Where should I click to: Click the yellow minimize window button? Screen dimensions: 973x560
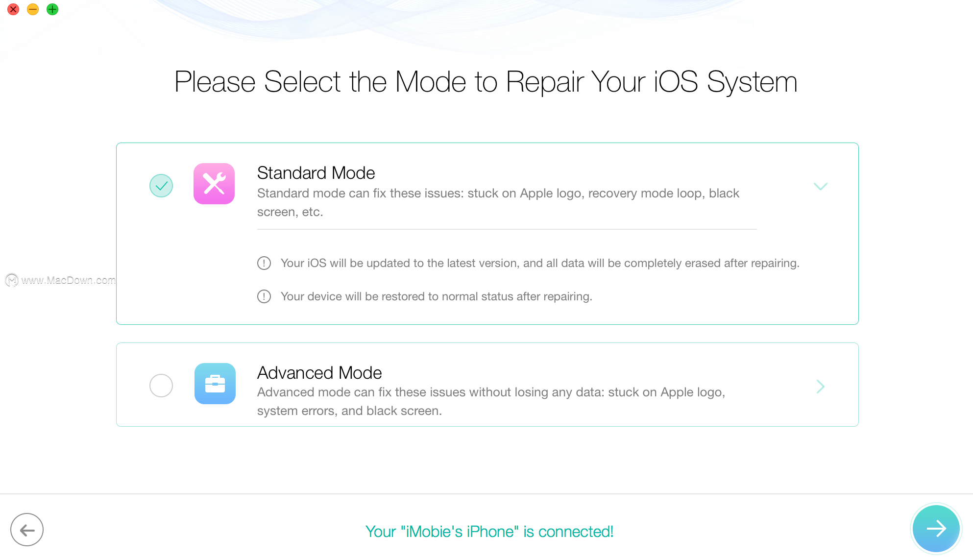pos(33,9)
